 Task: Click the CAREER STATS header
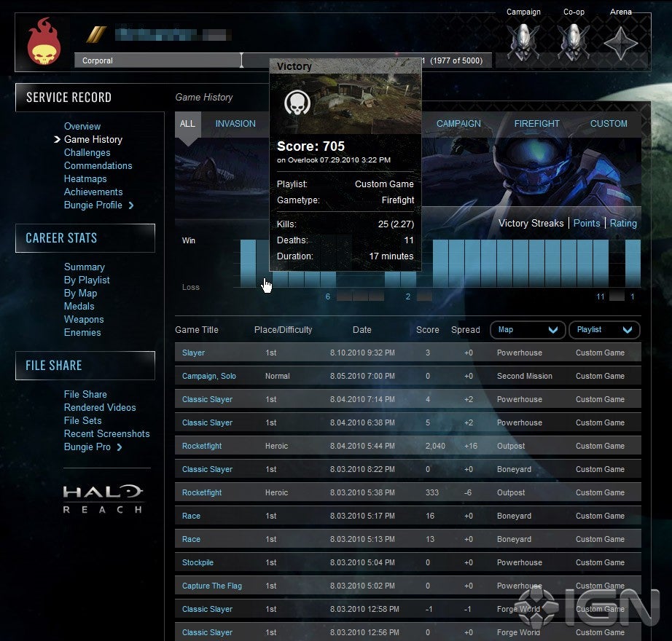click(x=85, y=238)
